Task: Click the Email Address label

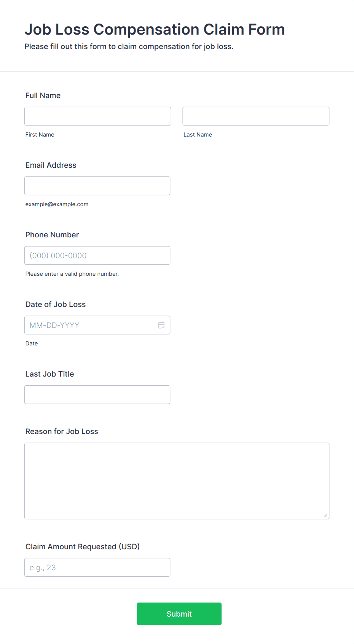Action: [51, 165]
